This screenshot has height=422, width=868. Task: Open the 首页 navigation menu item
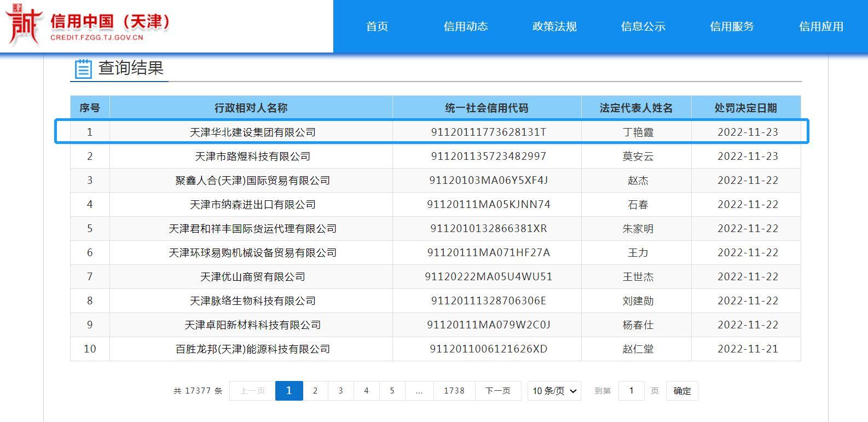[x=377, y=26]
